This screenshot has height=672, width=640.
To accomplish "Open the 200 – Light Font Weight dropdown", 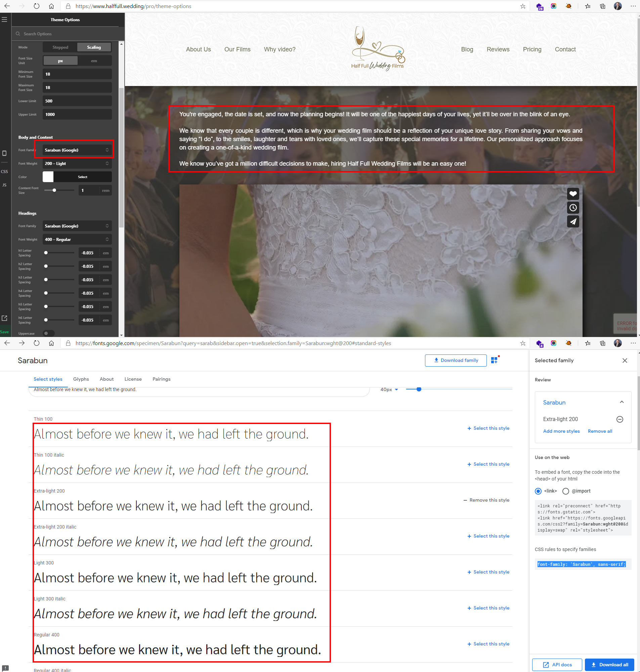I will tap(77, 163).
